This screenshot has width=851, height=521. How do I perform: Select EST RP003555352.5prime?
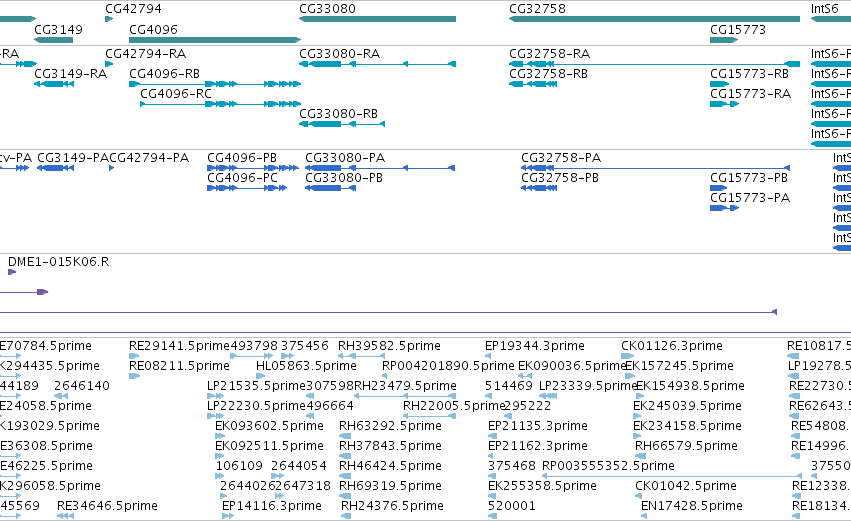[x=608, y=466]
